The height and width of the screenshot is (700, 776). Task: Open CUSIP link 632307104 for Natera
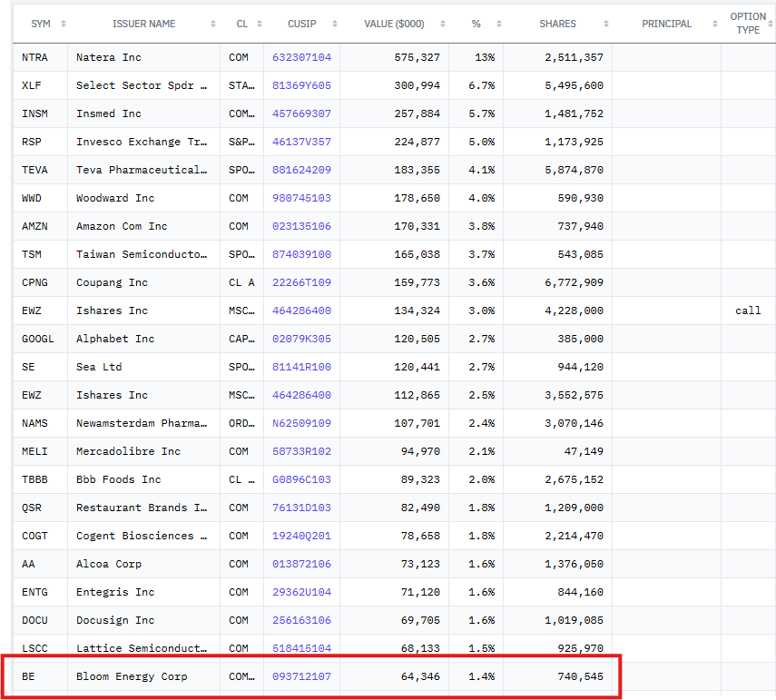coord(301,57)
